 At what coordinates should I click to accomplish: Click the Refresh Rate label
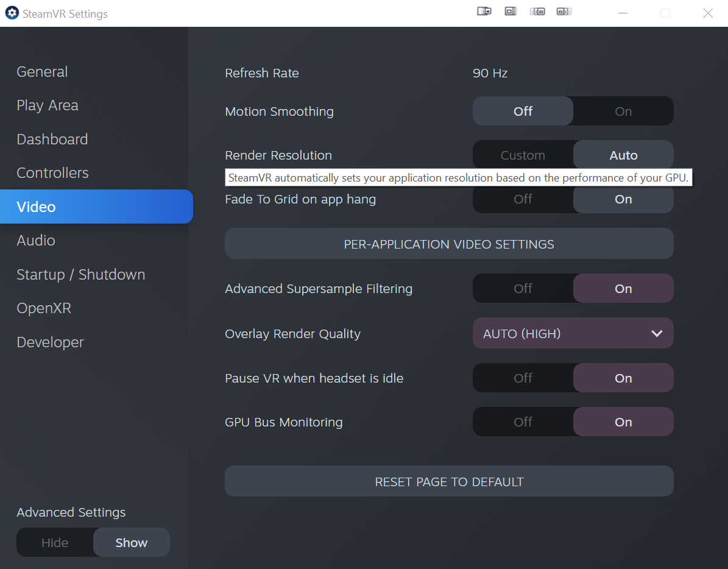tap(262, 73)
